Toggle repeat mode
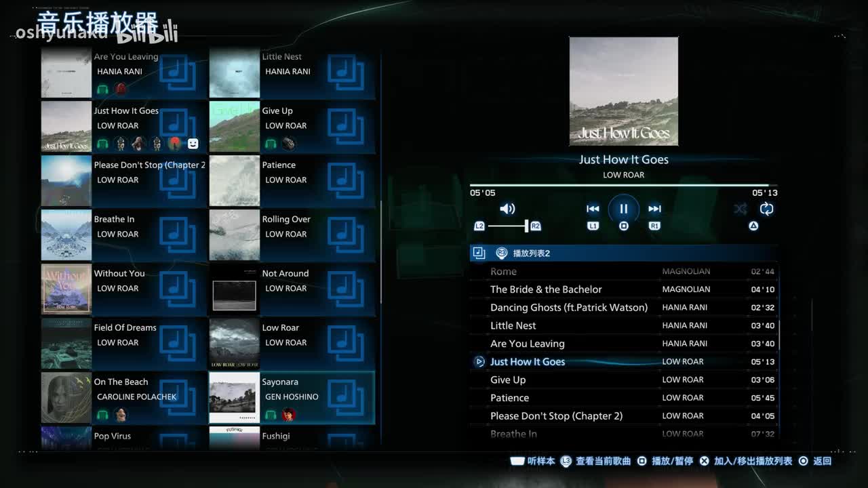The width and height of the screenshot is (868, 488). pyautogui.click(x=766, y=209)
